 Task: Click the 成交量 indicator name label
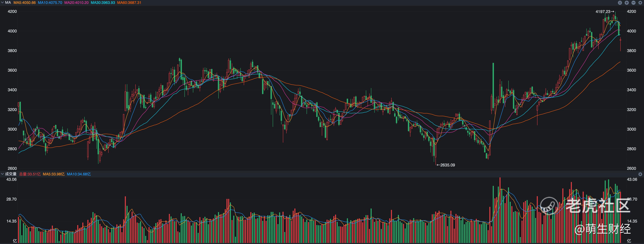point(11,174)
